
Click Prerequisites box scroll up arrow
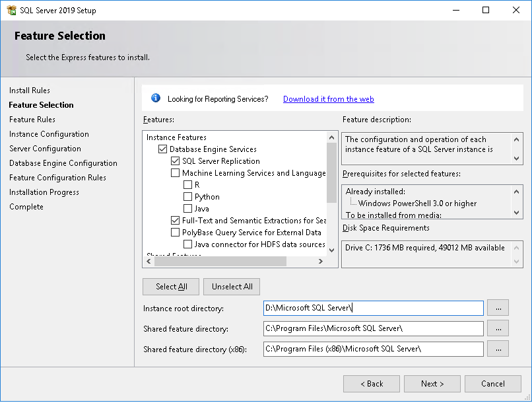coord(516,192)
